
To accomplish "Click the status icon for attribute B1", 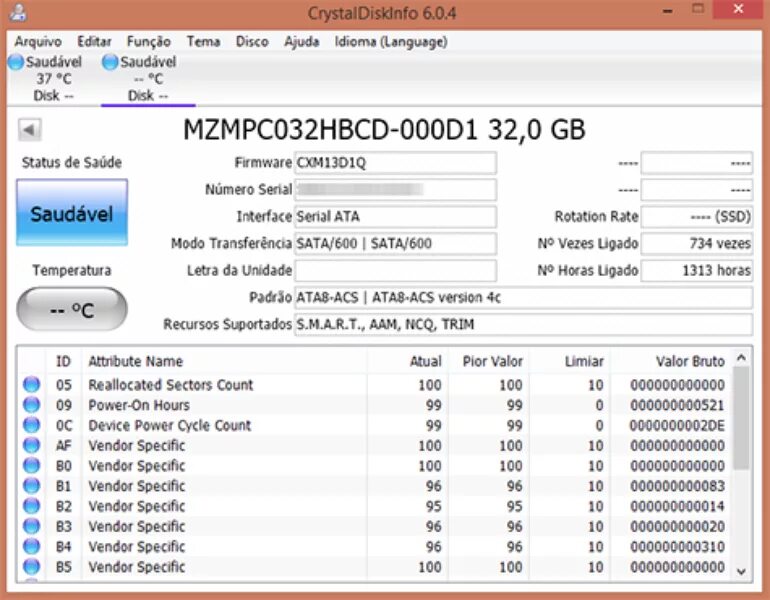I will [x=31, y=486].
